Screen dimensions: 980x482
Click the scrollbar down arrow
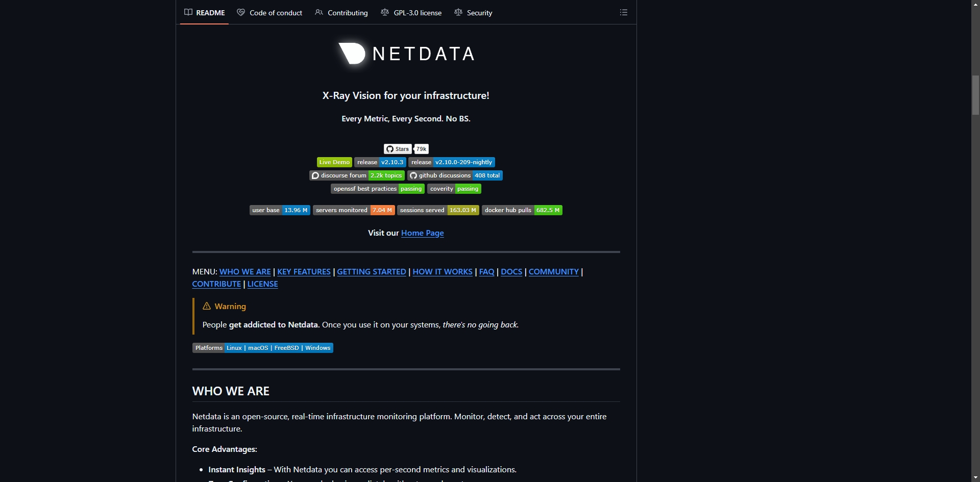pos(975,477)
